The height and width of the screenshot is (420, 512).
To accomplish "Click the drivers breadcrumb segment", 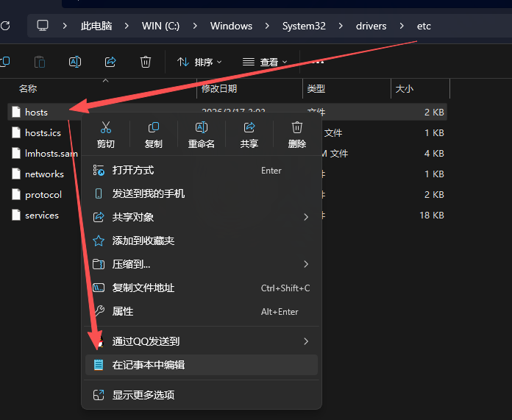I will [x=371, y=26].
